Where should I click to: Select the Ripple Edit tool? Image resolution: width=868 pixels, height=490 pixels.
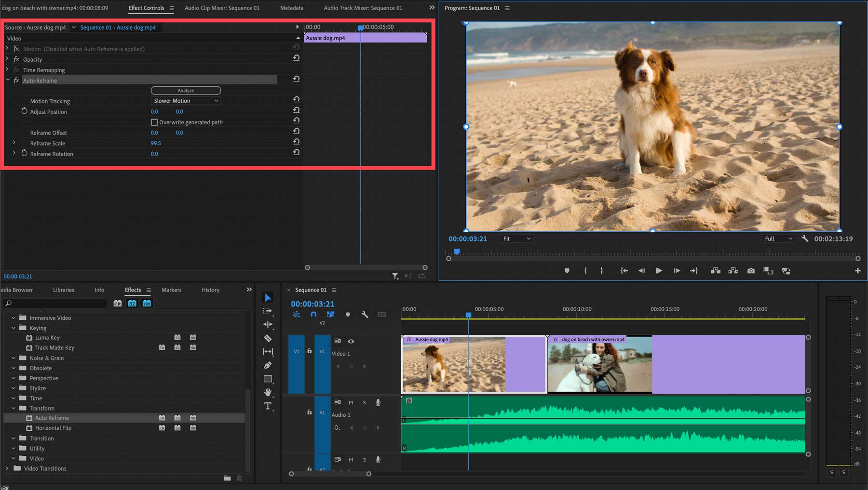268,325
